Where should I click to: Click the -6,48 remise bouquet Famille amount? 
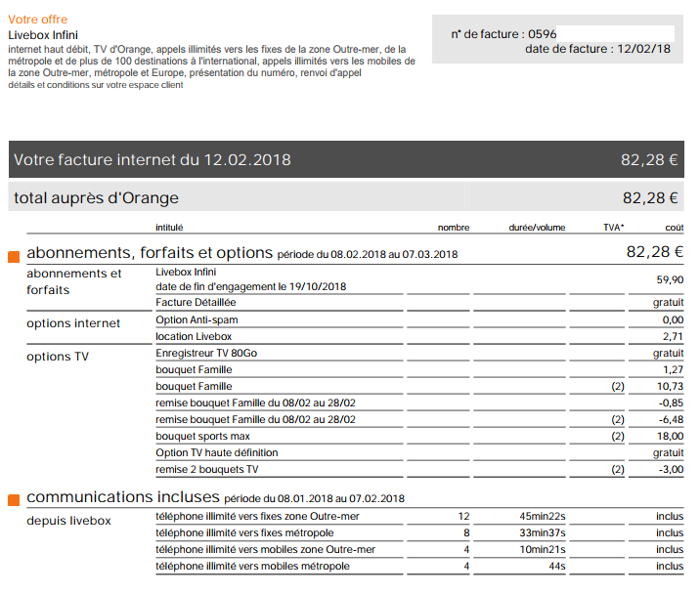[x=671, y=419]
